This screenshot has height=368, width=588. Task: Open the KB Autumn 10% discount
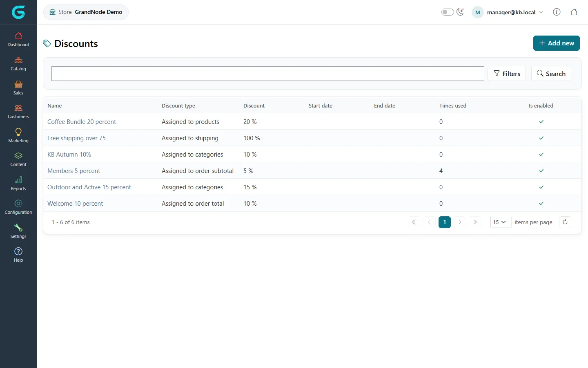click(69, 155)
